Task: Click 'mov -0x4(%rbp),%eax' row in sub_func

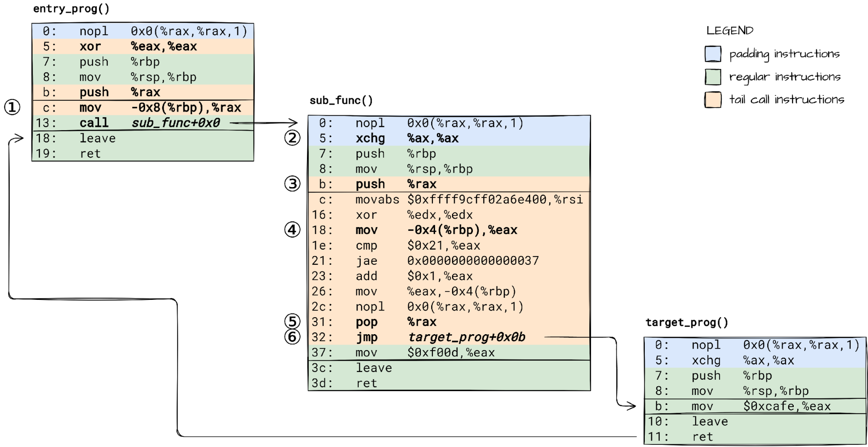Action: 449,230
